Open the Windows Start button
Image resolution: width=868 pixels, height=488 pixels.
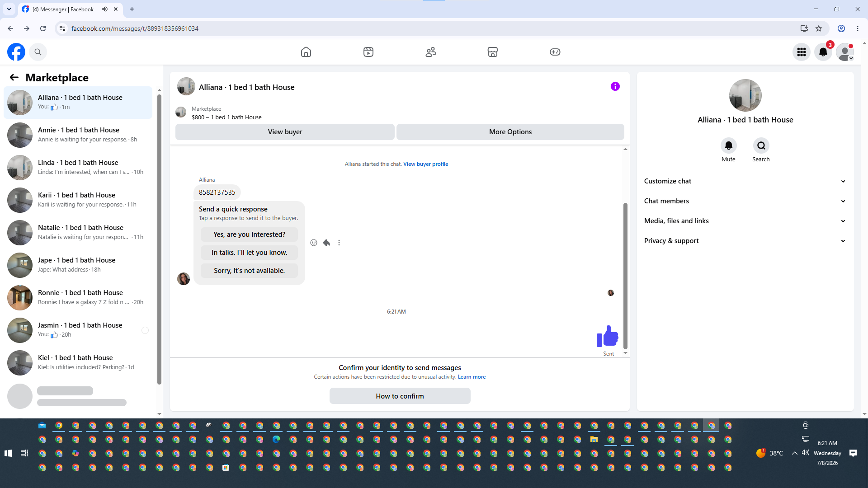(8, 453)
